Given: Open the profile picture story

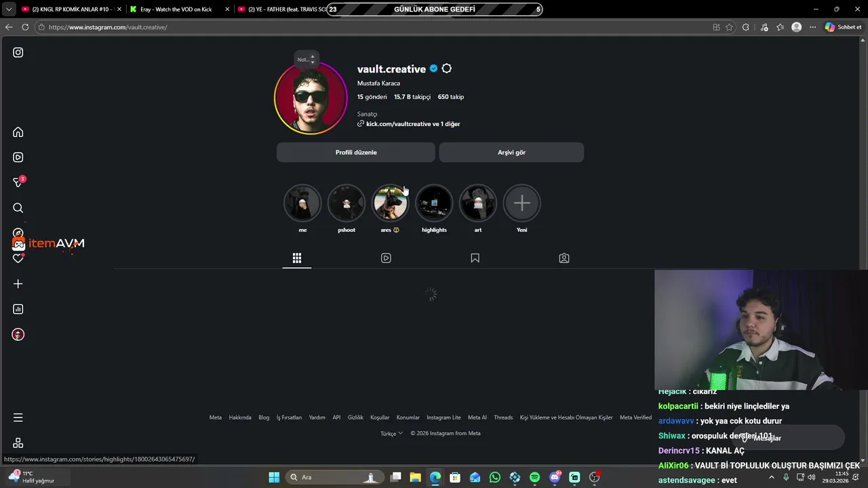Looking at the screenshot, I should click(x=311, y=98).
